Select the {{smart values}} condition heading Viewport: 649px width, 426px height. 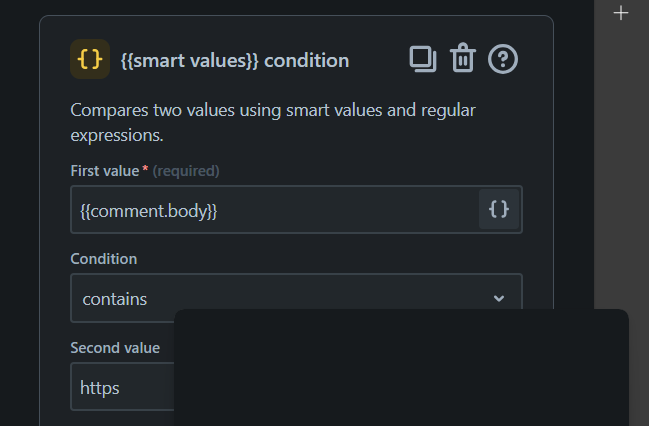coord(235,61)
